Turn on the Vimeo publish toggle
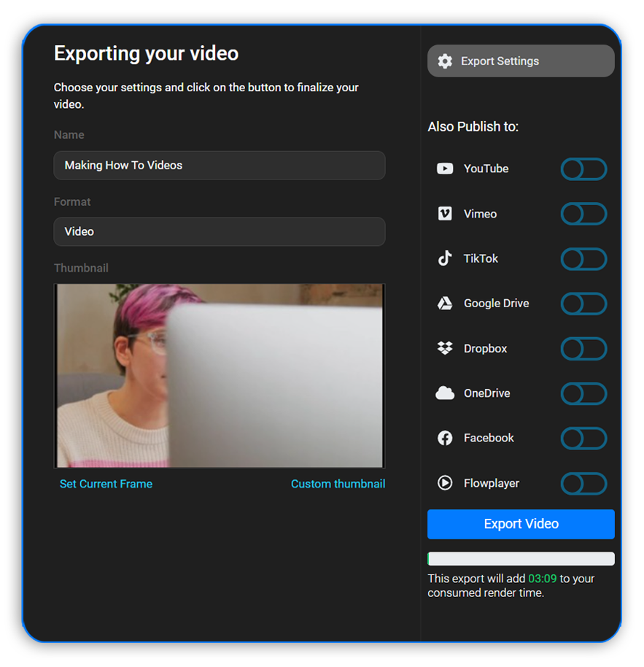The image size is (644, 667). click(583, 214)
